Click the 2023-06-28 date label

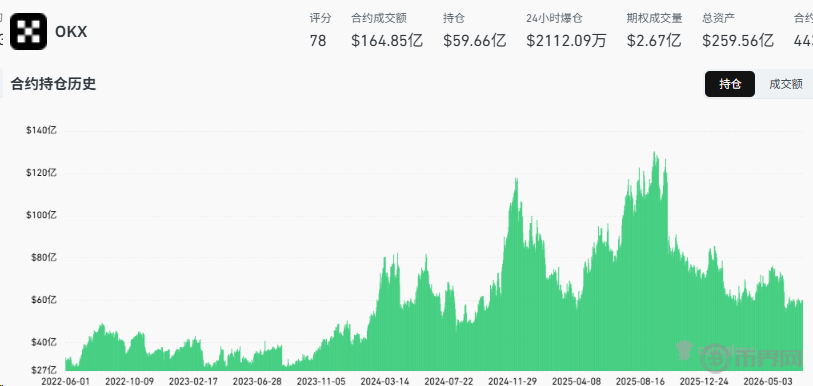(x=257, y=381)
